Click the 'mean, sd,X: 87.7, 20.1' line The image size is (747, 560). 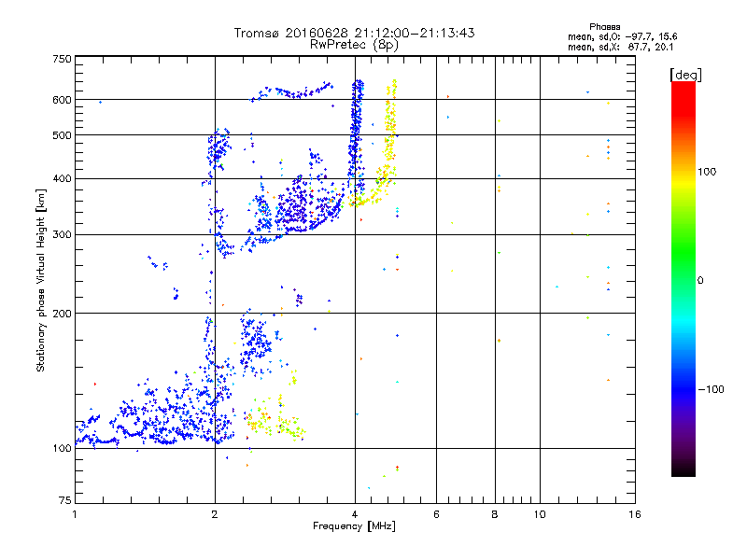(x=620, y=48)
